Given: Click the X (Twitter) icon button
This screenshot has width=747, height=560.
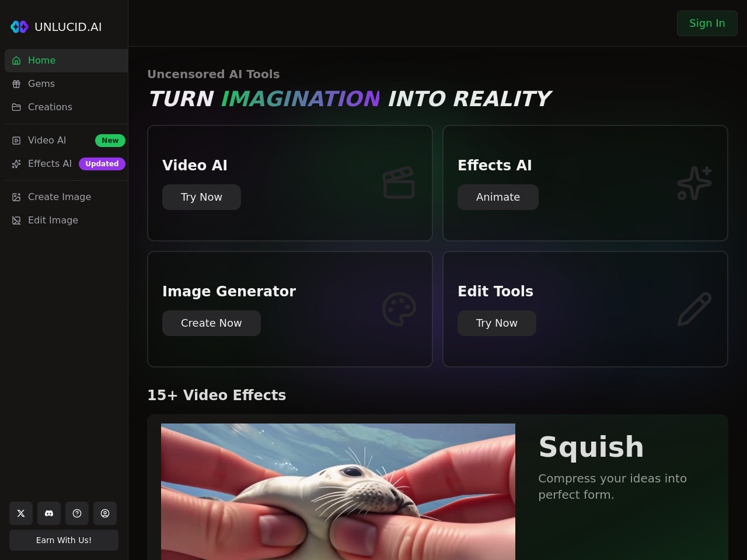Looking at the screenshot, I should [x=21, y=513].
